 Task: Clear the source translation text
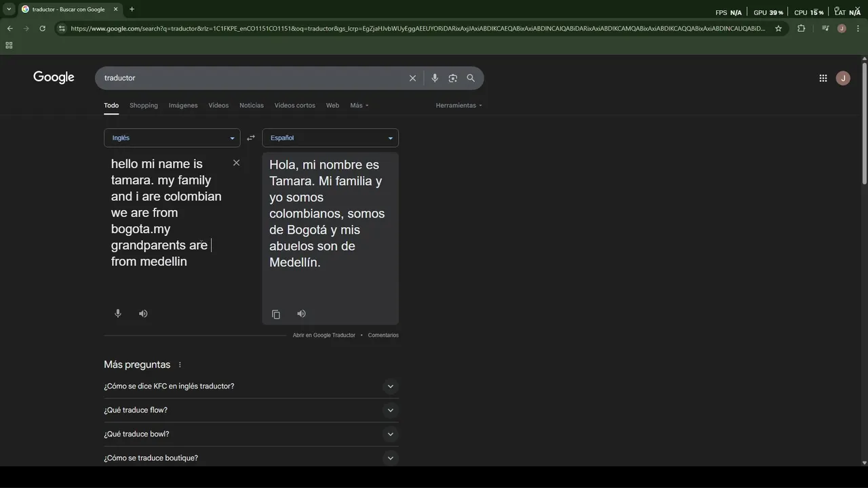click(236, 163)
